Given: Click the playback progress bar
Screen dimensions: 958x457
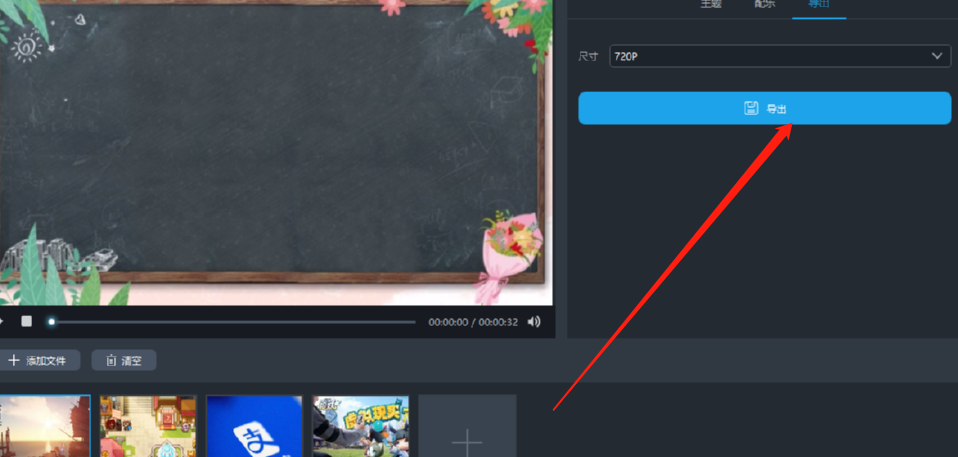Looking at the screenshot, I should click(232, 321).
